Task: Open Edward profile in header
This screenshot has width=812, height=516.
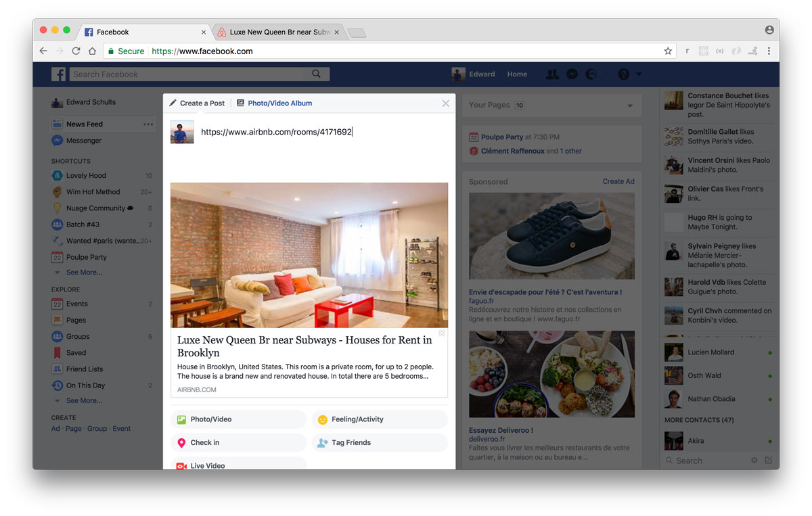Action: tap(474, 74)
